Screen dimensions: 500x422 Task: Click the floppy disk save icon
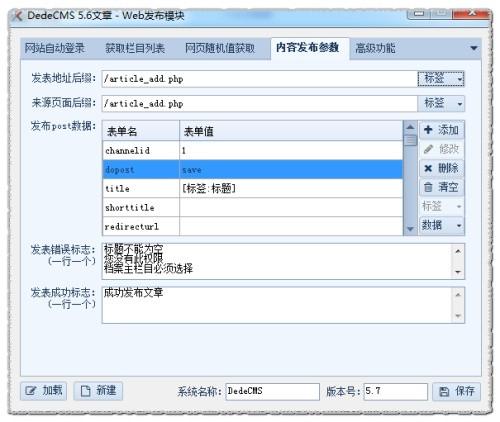tap(444, 391)
